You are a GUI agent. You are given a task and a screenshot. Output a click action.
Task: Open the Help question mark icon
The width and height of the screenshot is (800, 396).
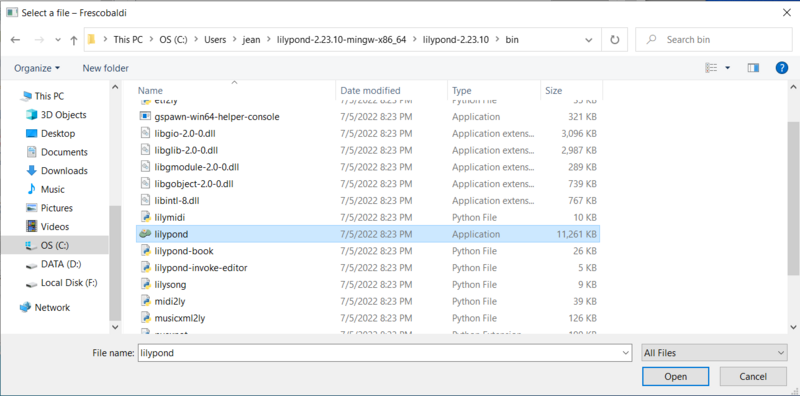(x=782, y=68)
